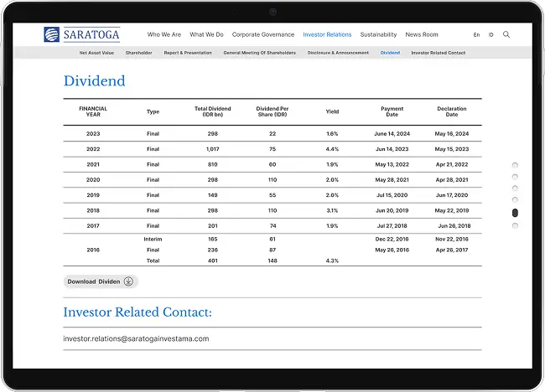The image size is (545, 392).
Task: Click the investor relations email address
Action: click(136, 338)
